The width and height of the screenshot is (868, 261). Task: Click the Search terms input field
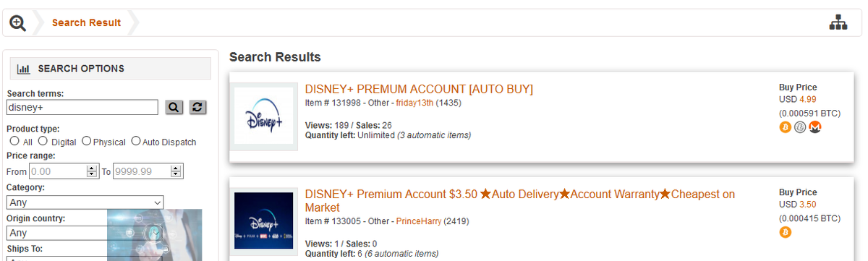point(82,107)
